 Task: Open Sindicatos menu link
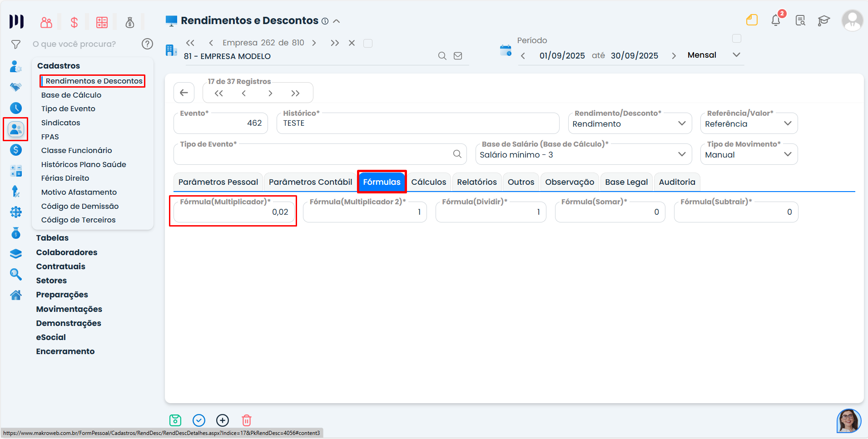tap(61, 123)
